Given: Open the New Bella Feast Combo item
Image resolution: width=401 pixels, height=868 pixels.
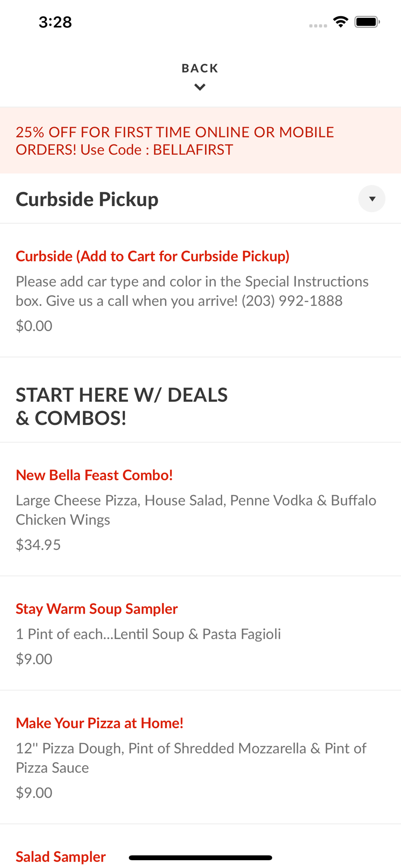Looking at the screenshot, I should pyautogui.click(x=94, y=475).
